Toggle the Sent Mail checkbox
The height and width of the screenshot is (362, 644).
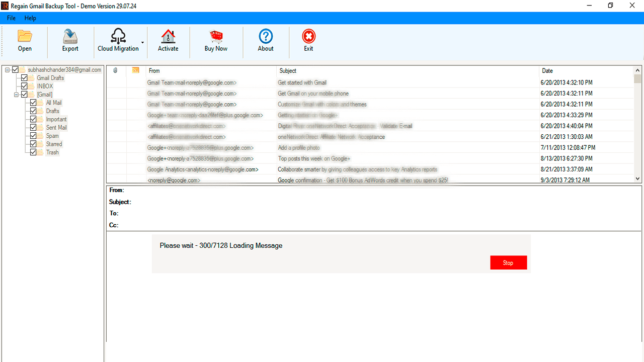tap(33, 127)
